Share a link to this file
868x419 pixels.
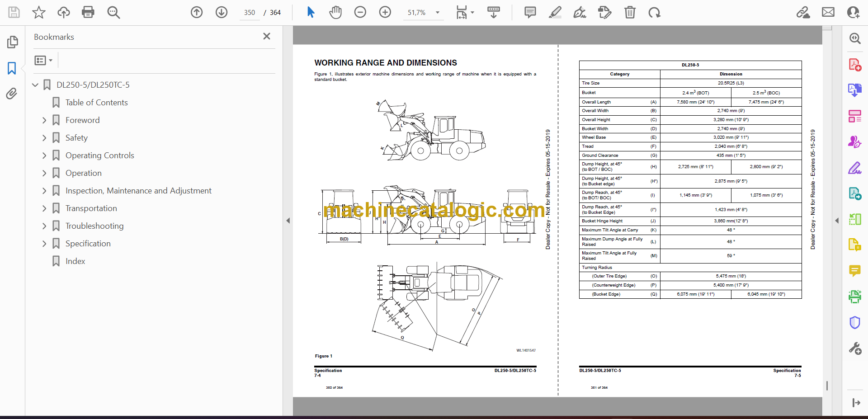tap(803, 12)
